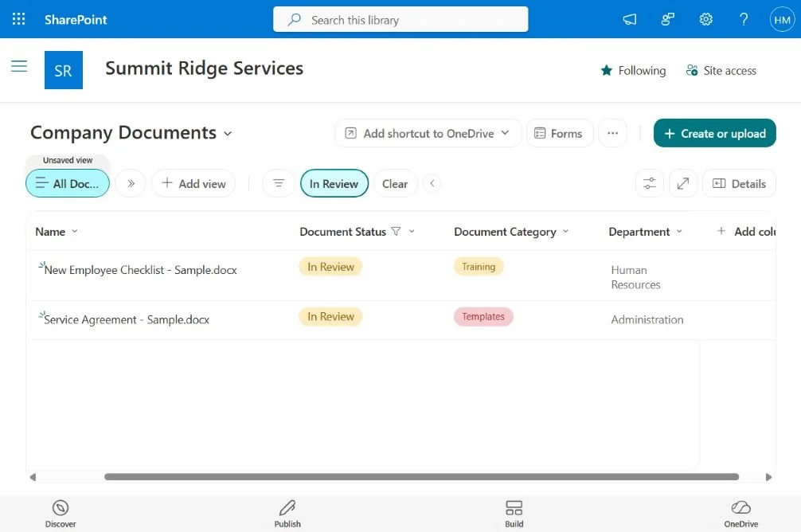
Task: Open New Employee Checklist - Sample.docx
Action: coord(140,270)
